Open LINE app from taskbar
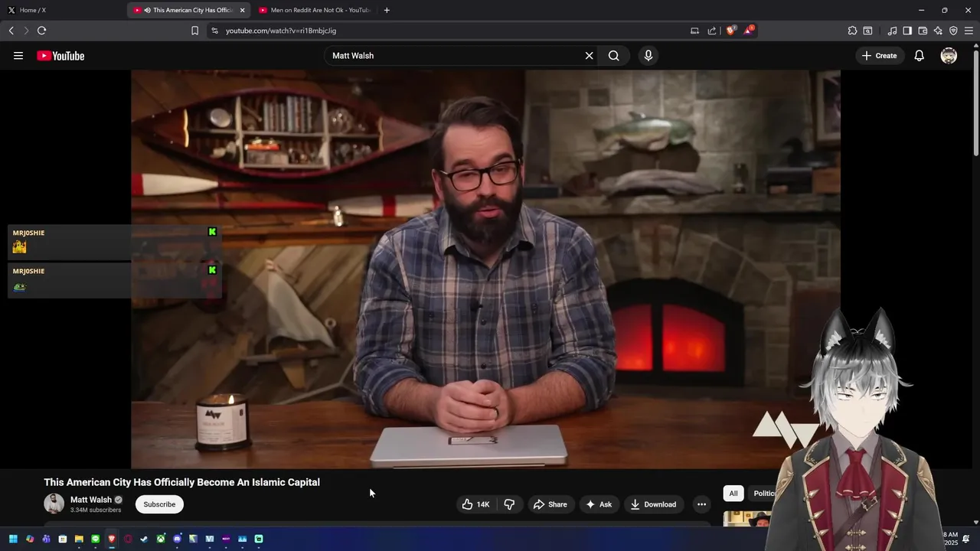This screenshot has height=551, width=980. point(95,539)
